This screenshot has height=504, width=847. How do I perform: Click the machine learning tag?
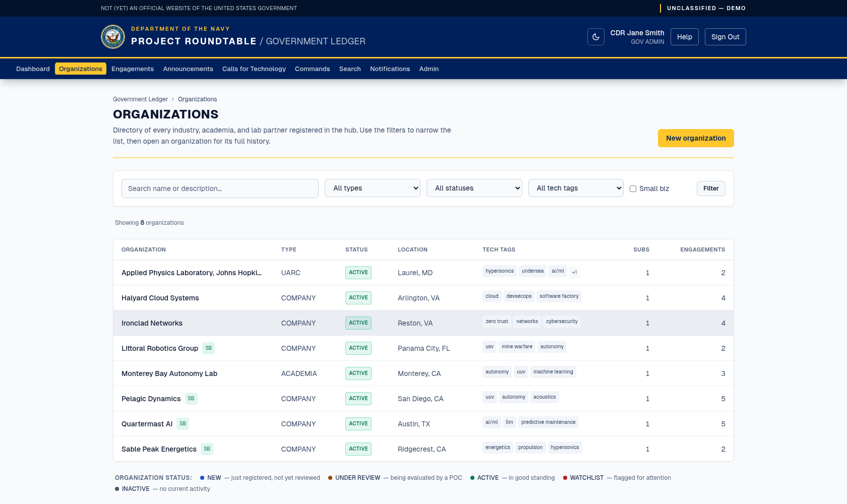pyautogui.click(x=553, y=372)
